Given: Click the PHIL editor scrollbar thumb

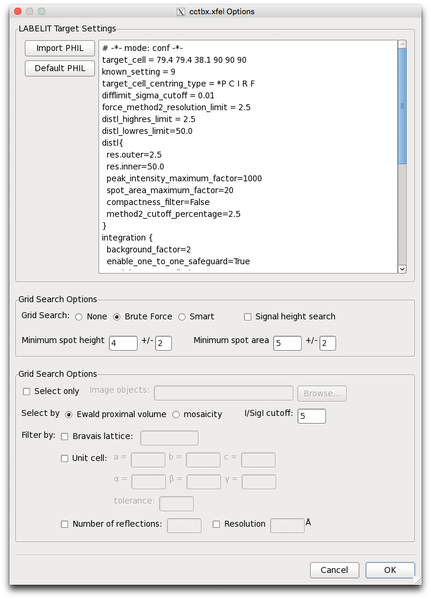Looking at the screenshot, I should (x=402, y=106).
